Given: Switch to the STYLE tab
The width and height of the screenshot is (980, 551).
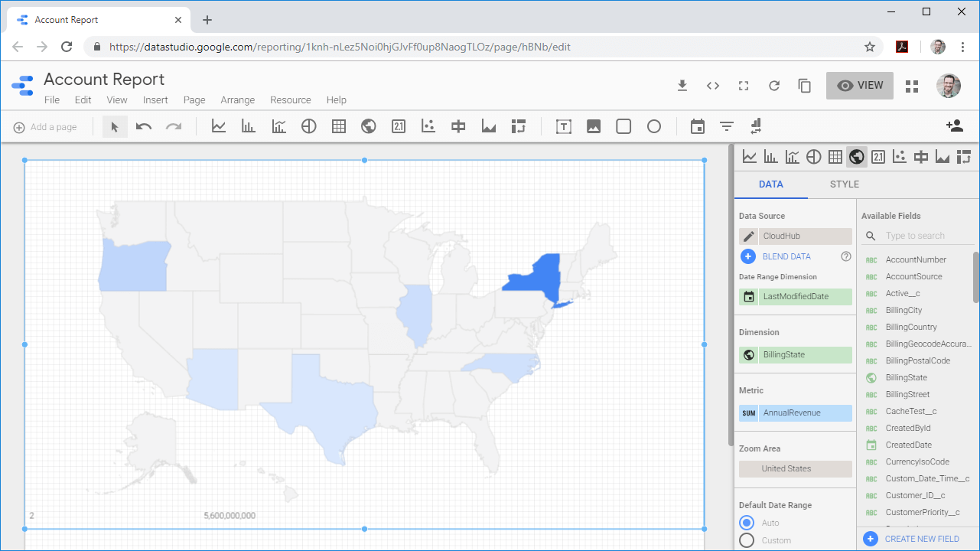Looking at the screenshot, I should point(844,184).
